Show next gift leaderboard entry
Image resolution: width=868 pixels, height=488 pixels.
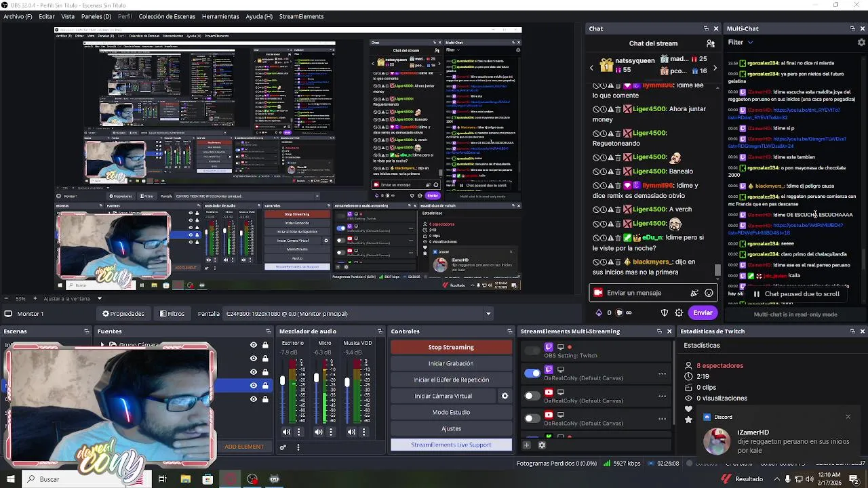[715, 68]
